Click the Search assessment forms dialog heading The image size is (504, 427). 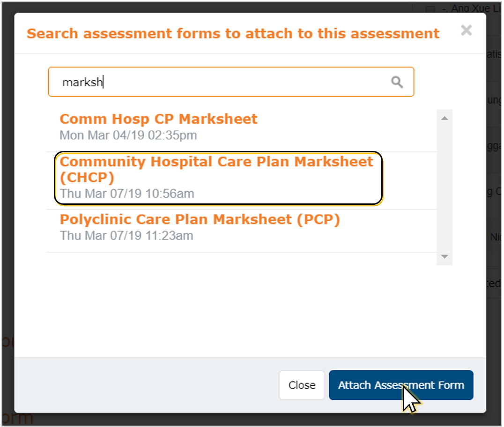pos(233,33)
